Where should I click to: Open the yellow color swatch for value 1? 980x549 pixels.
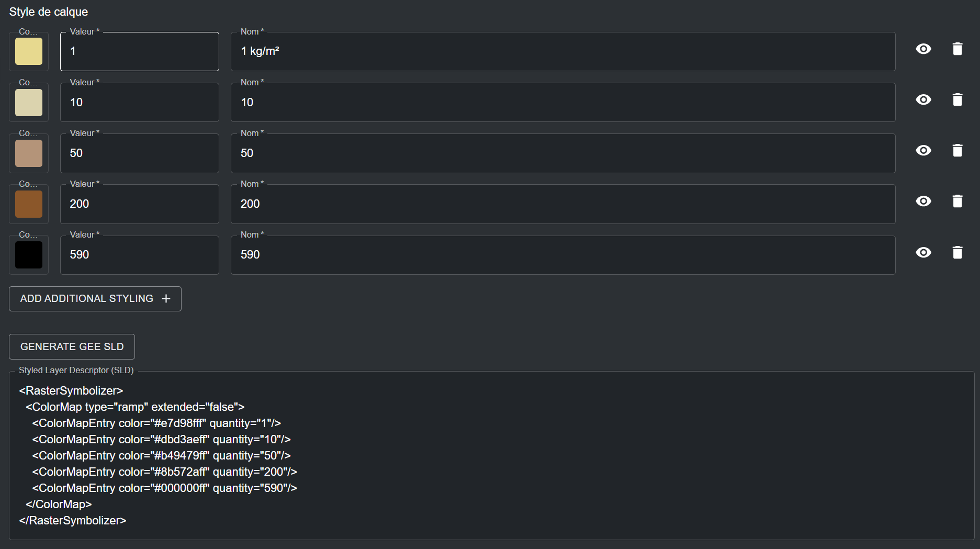[x=29, y=51]
